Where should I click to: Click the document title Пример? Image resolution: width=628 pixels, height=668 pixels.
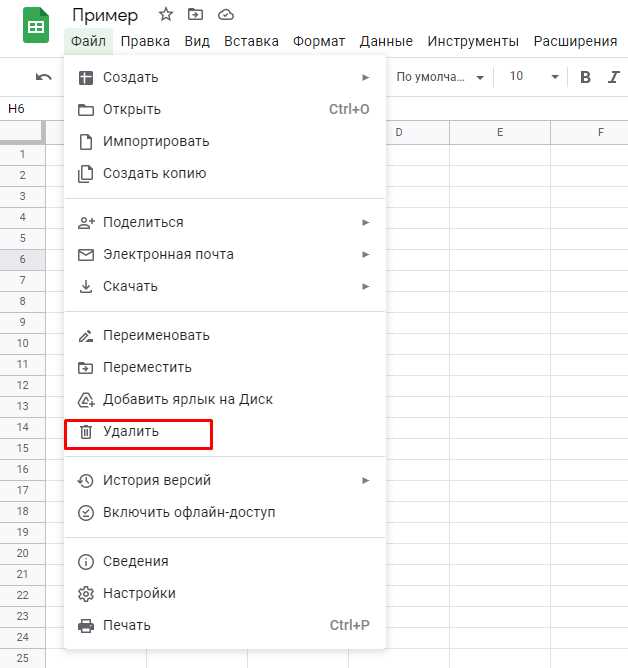tap(105, 15)
